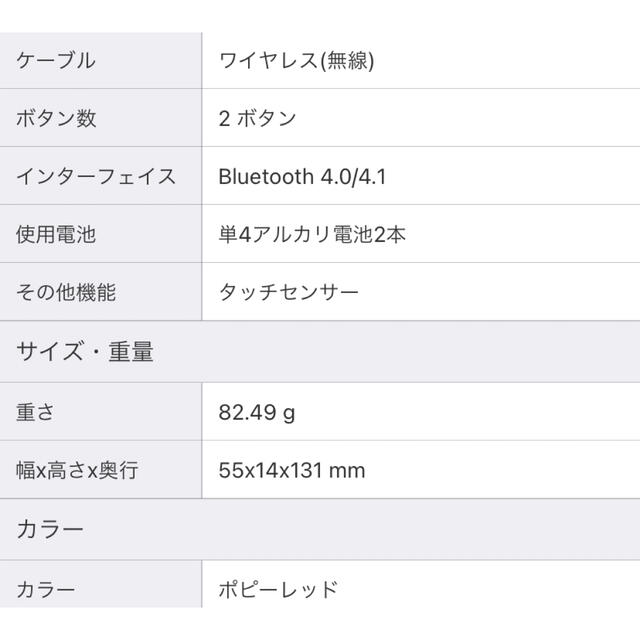
Task: Click the タッチセンサー value
Action: [289, 292]
